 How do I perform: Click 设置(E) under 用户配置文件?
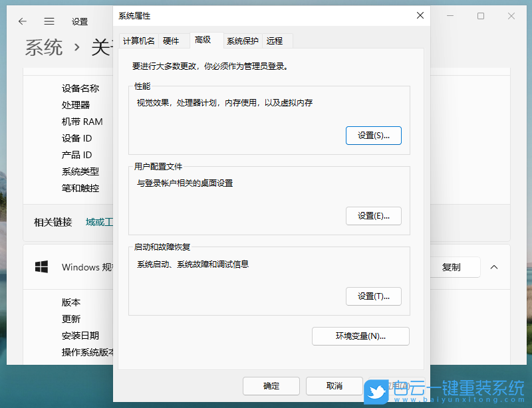point(373,215)
